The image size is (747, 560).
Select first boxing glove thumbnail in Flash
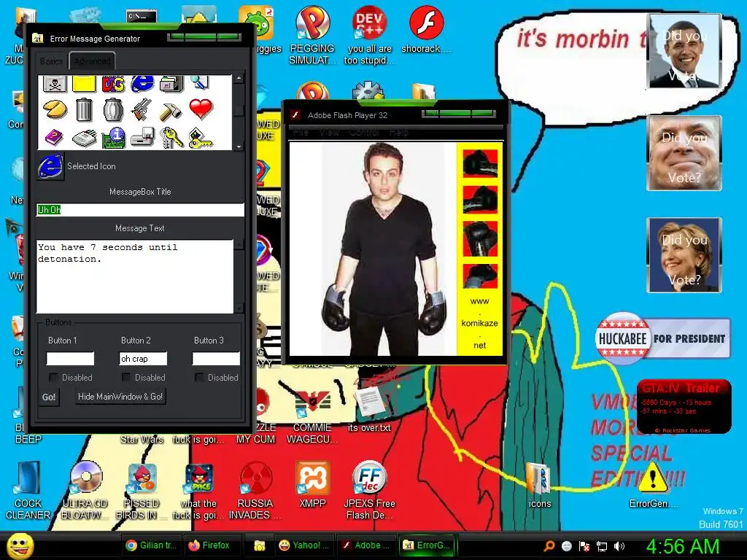480,163
